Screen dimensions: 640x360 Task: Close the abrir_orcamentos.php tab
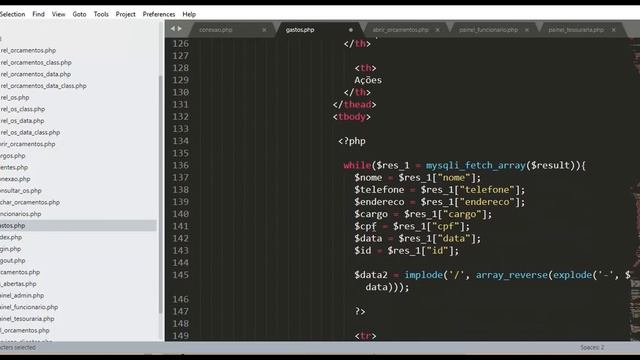pos(437,30)
